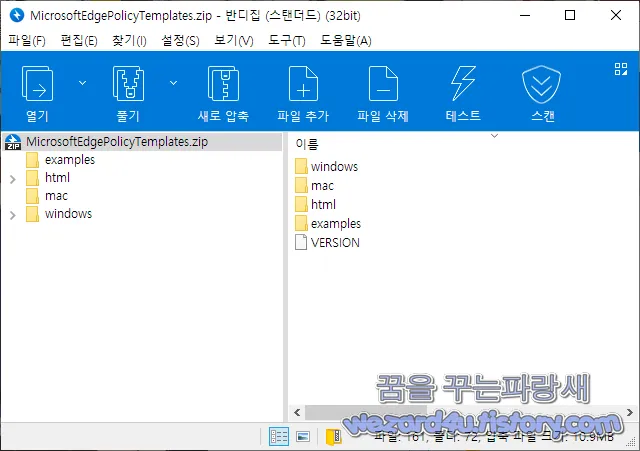The width and height of the screenshot is (640, 451).
Task: Select mac folder in file list
Action: 322,186
